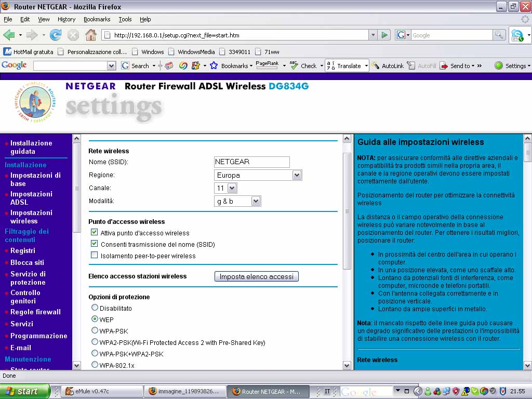Select WPA2-PSK(Wi-Fi Protected Access 2) option

coord(95,342)
